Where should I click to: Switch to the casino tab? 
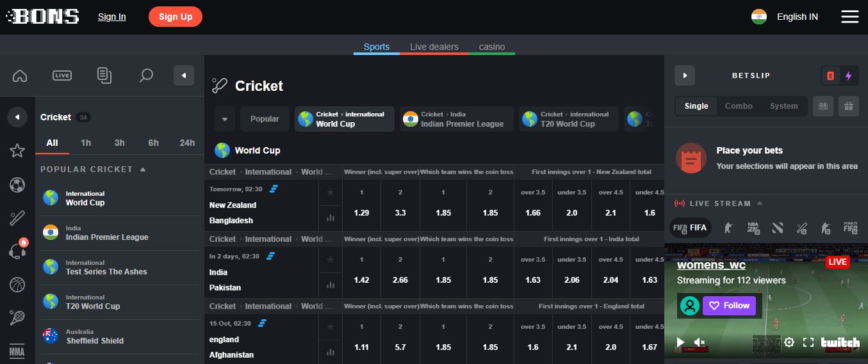point(492,47)
